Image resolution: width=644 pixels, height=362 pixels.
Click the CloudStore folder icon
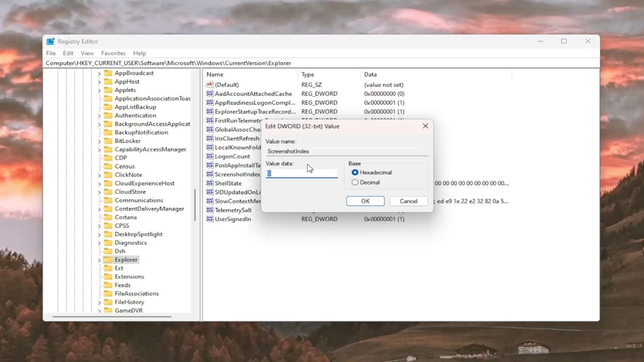(108, 192)
